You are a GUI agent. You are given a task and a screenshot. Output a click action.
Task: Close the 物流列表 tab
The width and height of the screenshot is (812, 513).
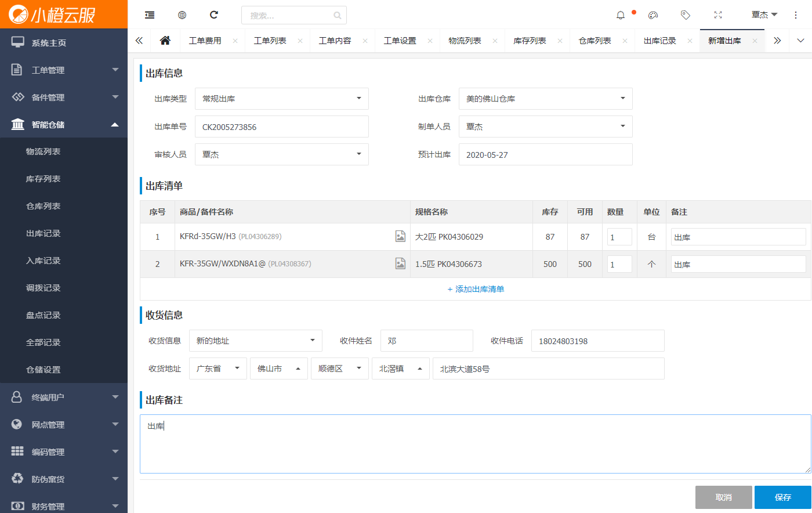click(x=495, y=41)
